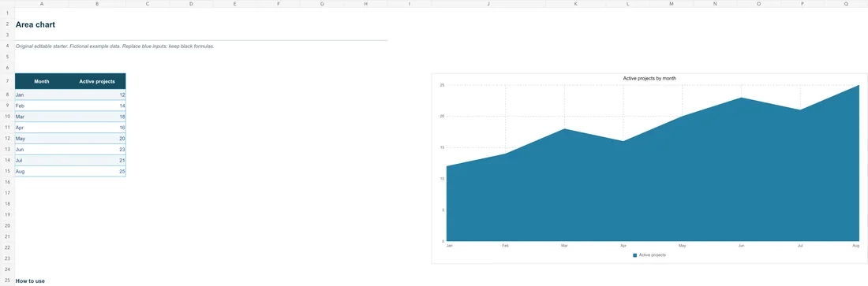Select the value 14 for Feb
This screenshot has height=286, width=868.
point(97,106)
